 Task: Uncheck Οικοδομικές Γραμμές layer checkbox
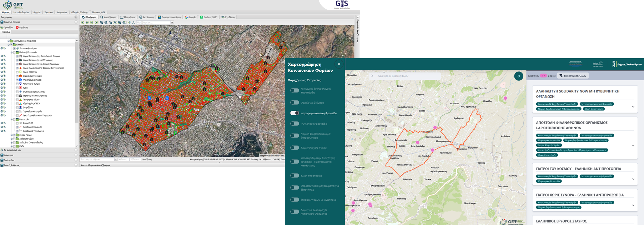click(17, 127)
